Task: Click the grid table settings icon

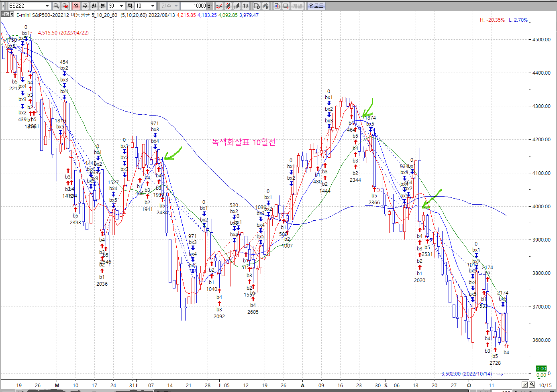Action: [286, 6]
